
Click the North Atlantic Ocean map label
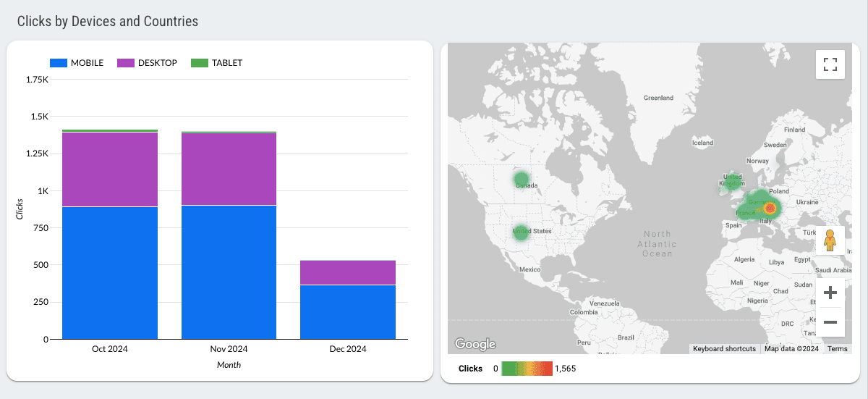click(658, 244)
